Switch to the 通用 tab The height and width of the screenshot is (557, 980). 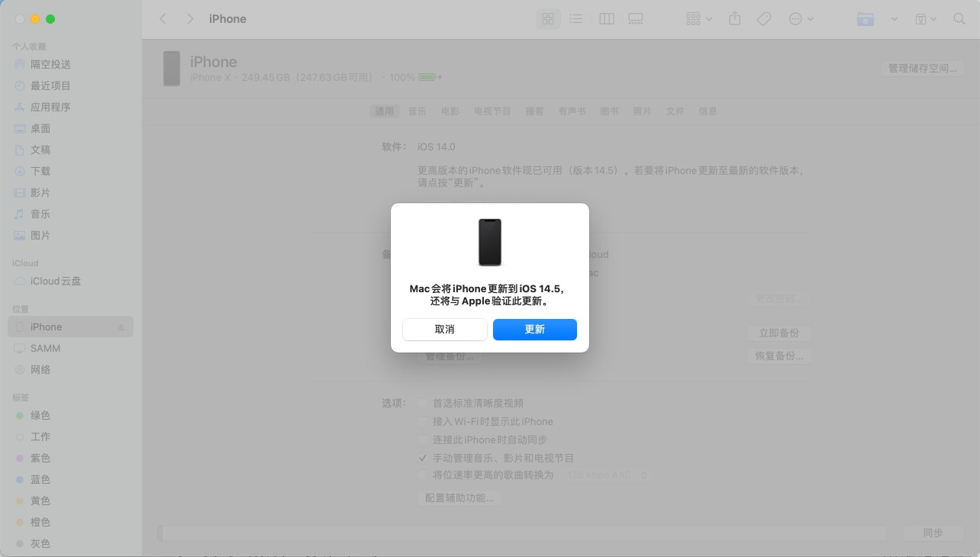tap(384, 111)
